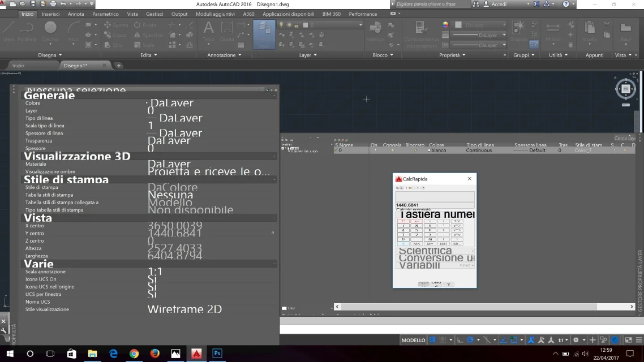Screen dimensions: 644x362
Task: Expand the Disegna panel dropdown
Action: pyautogui.click(x=50, y=55)
